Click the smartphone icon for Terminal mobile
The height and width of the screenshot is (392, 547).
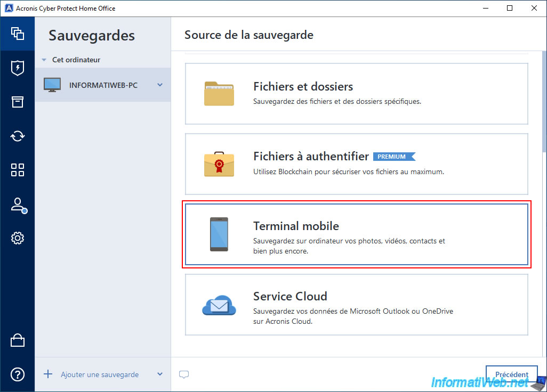click(219, 234)
